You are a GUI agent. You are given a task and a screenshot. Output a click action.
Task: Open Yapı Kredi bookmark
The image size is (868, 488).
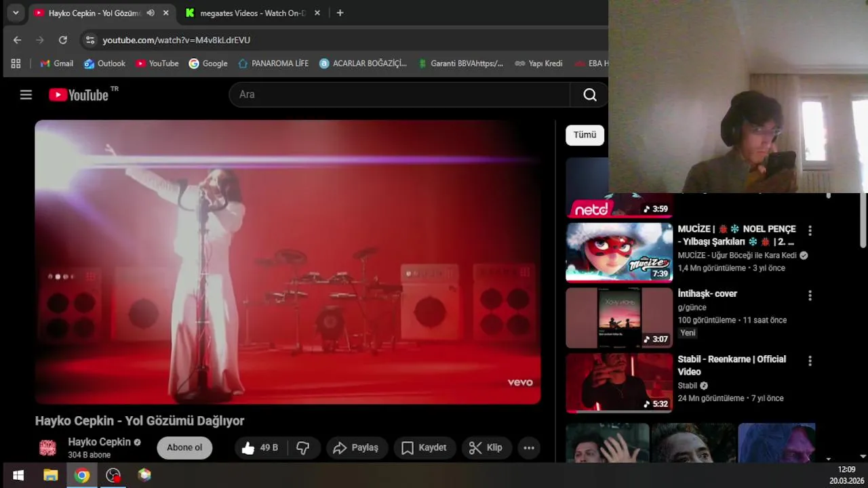(x=538, y=64)
